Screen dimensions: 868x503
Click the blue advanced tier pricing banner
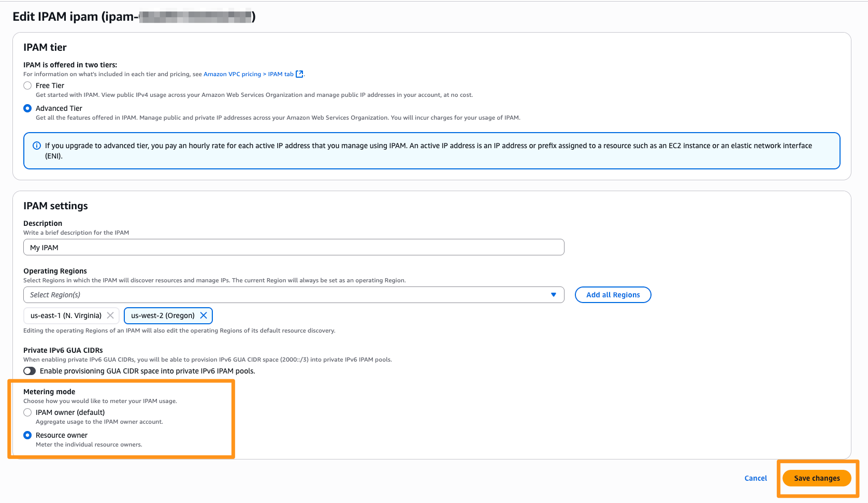click(431, 151)
